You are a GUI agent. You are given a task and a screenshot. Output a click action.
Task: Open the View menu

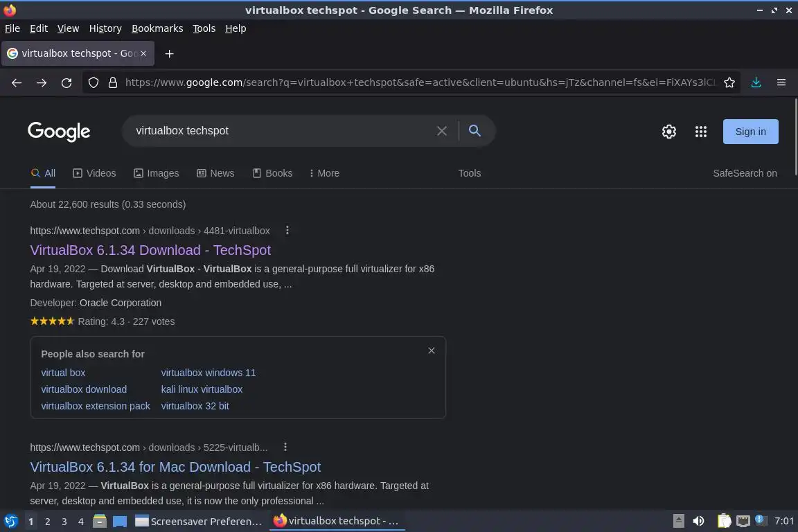pyautogui.click(x=68, y=28)
